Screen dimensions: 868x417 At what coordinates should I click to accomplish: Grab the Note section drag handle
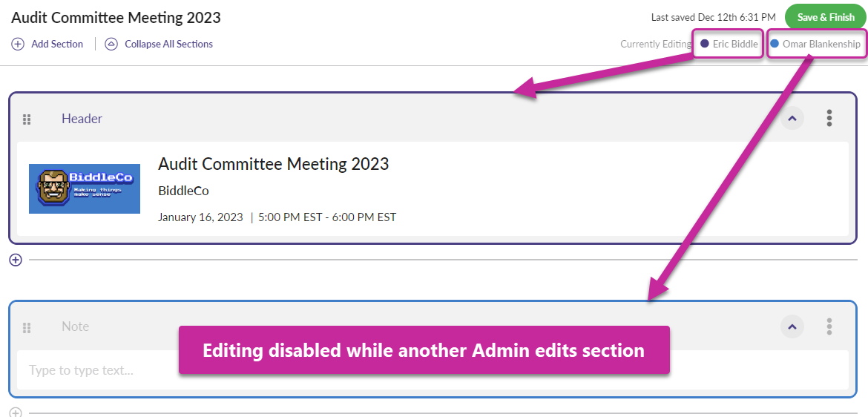[x=27, y=327]
